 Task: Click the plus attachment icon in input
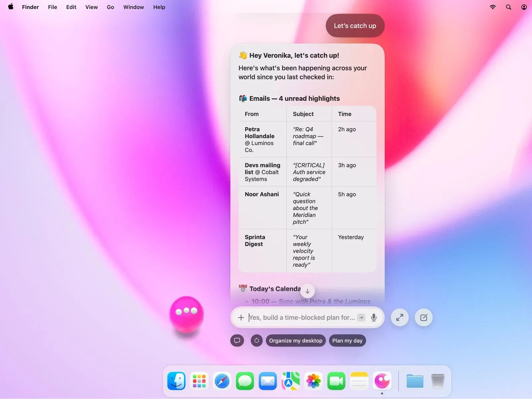[x=241, y=318]
